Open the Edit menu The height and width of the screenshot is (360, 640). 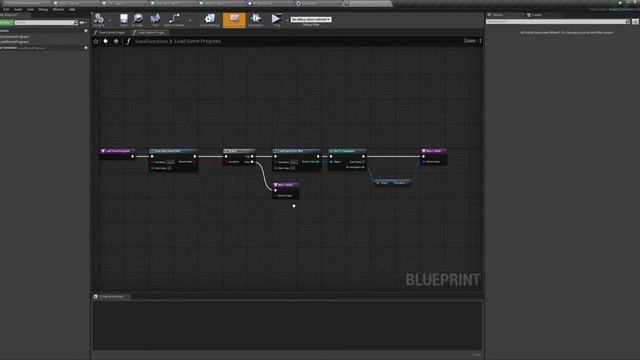point(6,9)
